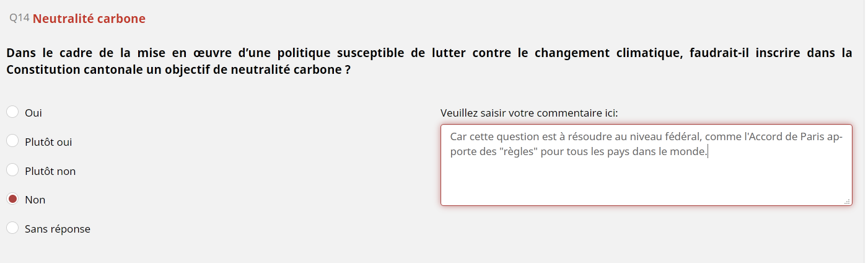Pick the "Plutôt non" radio circle

12,170
